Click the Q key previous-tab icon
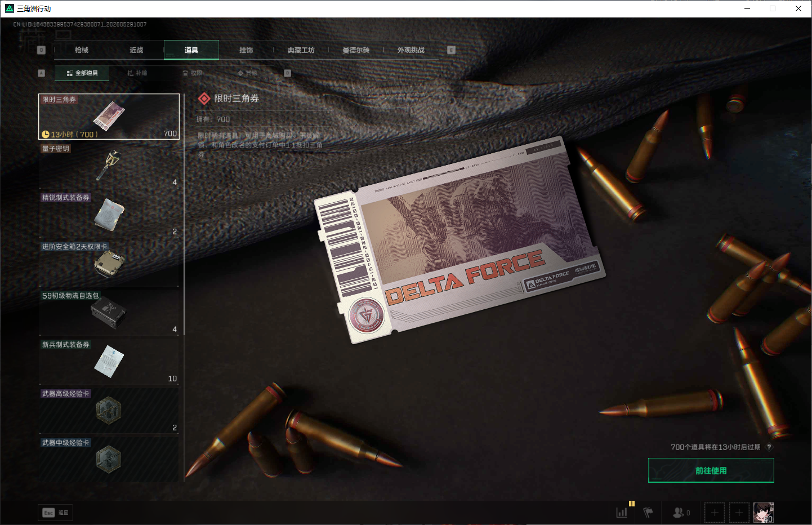The width and height of the screenshot is (812, 525). [x=41, y=50]
